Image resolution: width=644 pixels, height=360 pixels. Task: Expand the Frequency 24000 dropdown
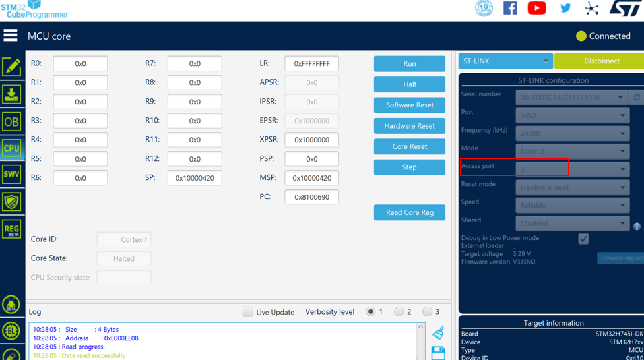tap(573, 133)
